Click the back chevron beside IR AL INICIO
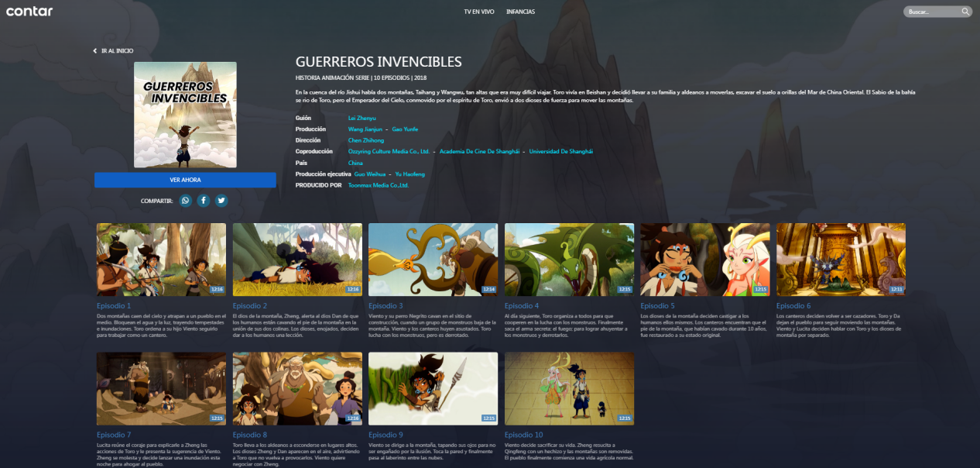The image size is (980, 468). pyautogui.click(x=94, y=51)
